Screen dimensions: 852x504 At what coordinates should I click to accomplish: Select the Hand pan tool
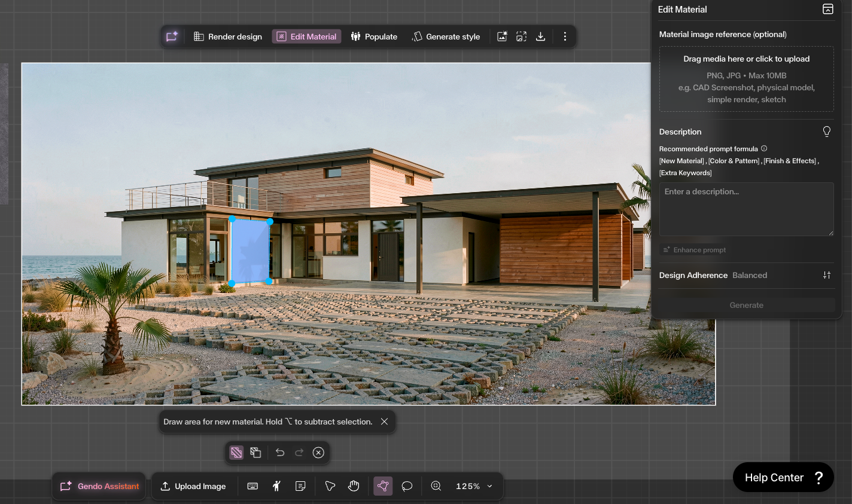click(354, 486)
